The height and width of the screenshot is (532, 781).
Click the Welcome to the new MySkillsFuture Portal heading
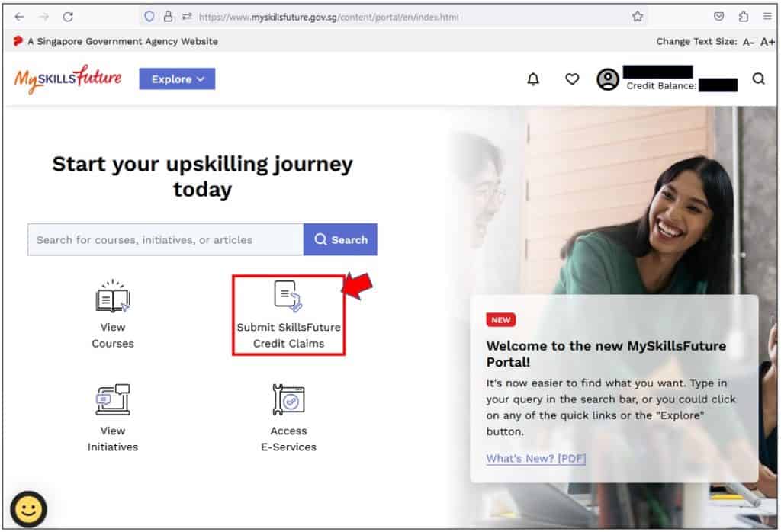coord(606,354)
